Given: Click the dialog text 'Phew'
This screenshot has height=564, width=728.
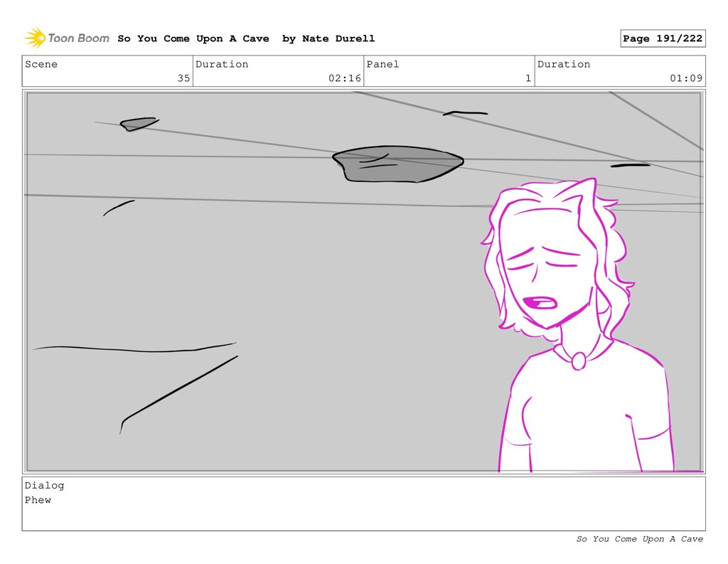Looking at the screenshot, I should pos(38,500).
